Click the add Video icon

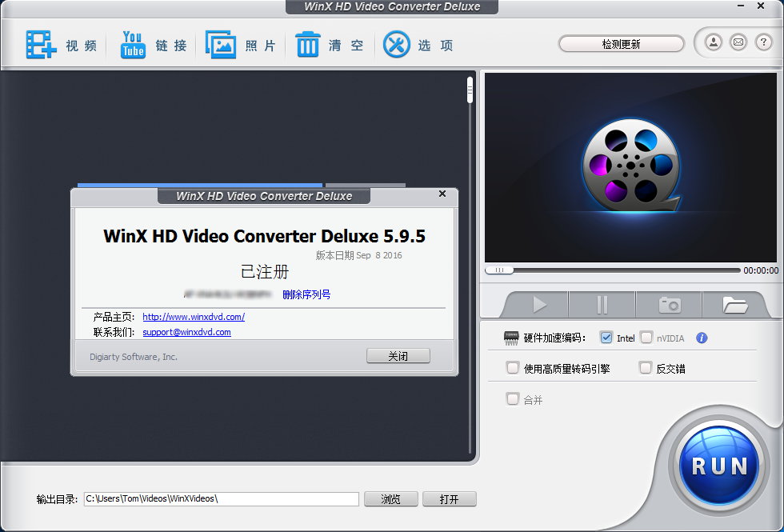pyautogui.click(x=41, y=45)
